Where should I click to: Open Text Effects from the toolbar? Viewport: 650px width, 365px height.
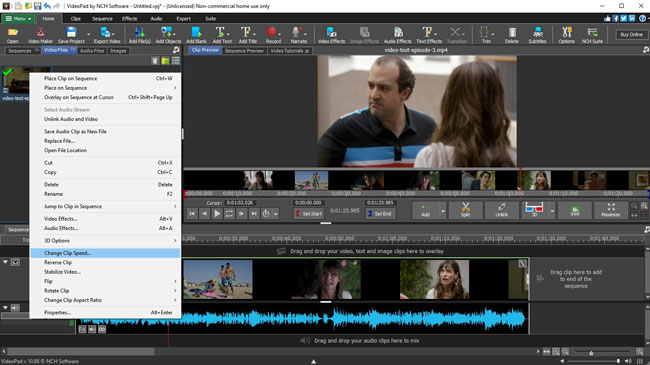point(429,35)
